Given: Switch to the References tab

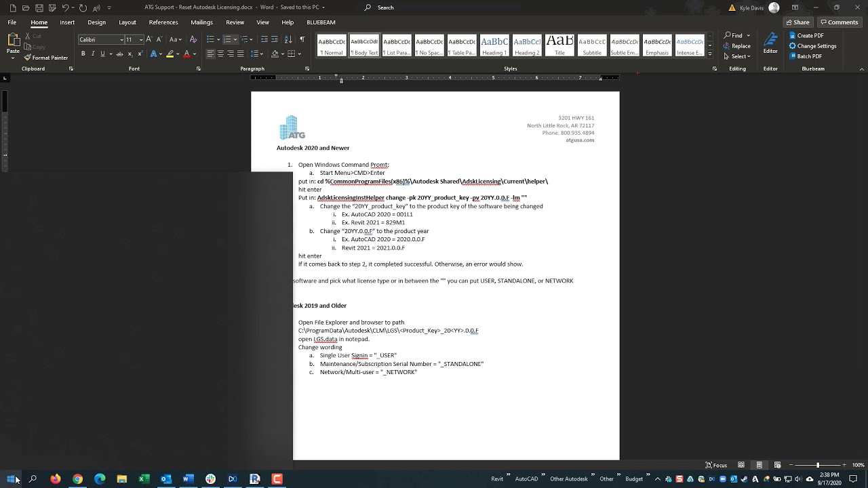Looking at the screenshot, I should tap(163, 22).
